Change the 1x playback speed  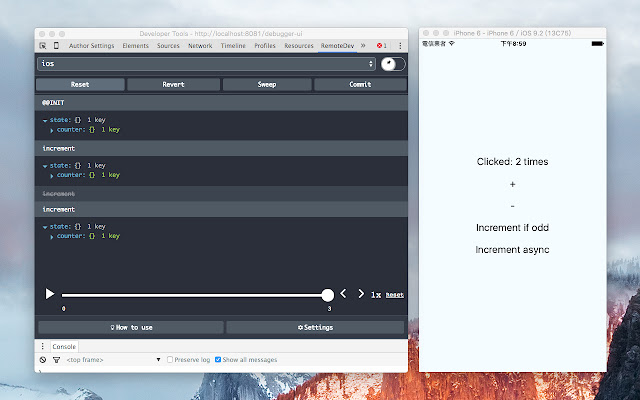(x=376, y=295)
